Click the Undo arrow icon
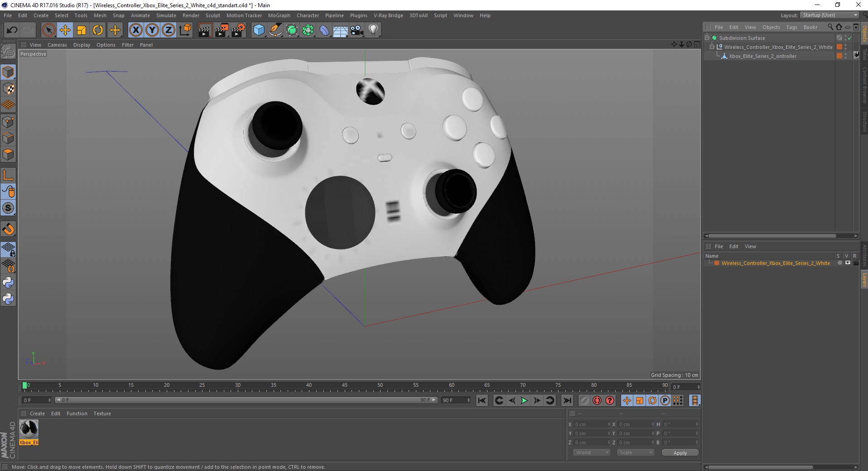This screenshot has height=471, width=868. click(x=12, y=30)
